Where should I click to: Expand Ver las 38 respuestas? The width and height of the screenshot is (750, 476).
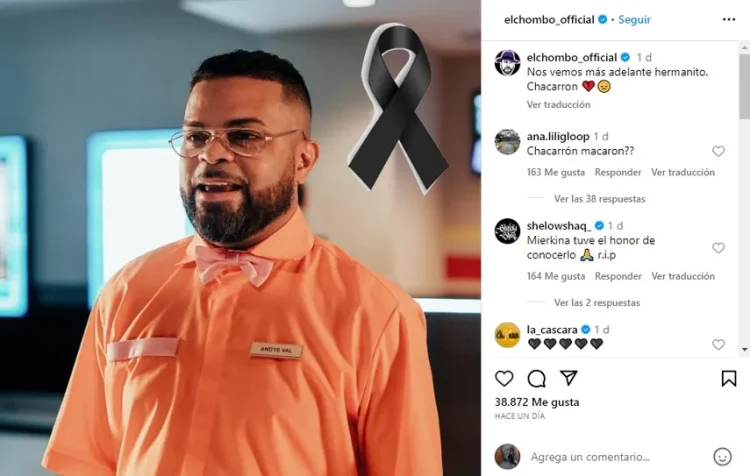(599, 199)
